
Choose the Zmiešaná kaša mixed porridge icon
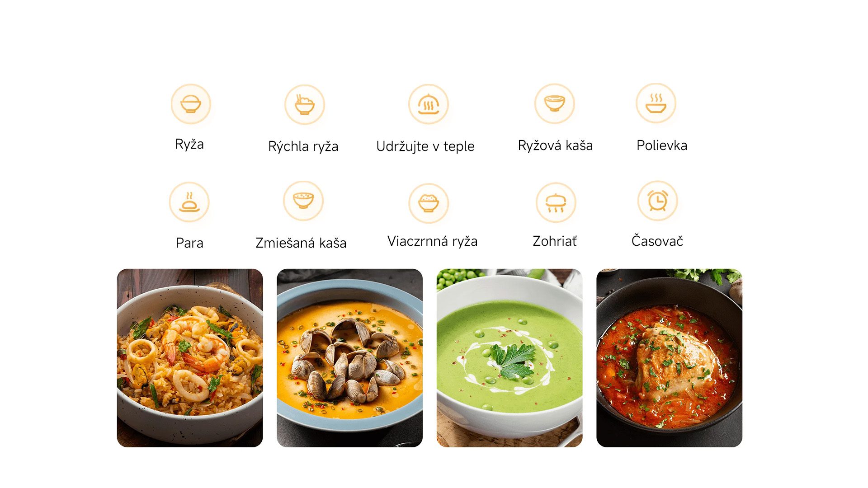[x=303, y=201]
